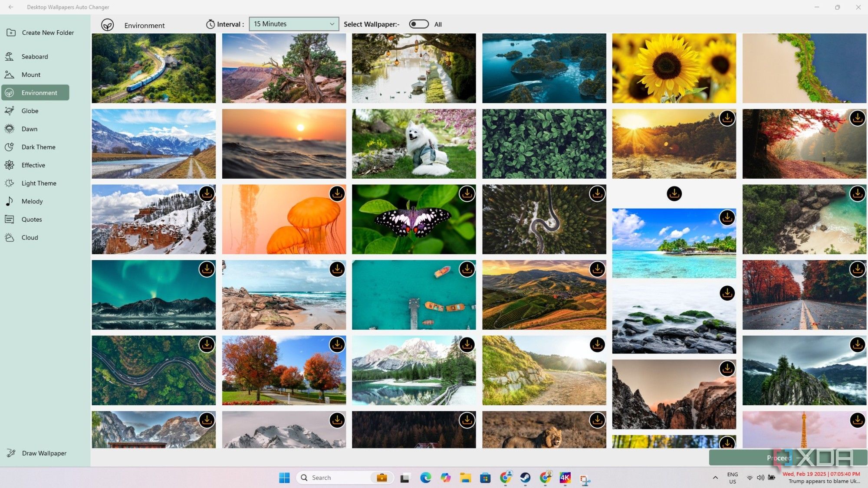The height and width of the screenshot is (488, 868).
Task: Download the orange jellyfish wallpaper
Action: tap(337, 193)
